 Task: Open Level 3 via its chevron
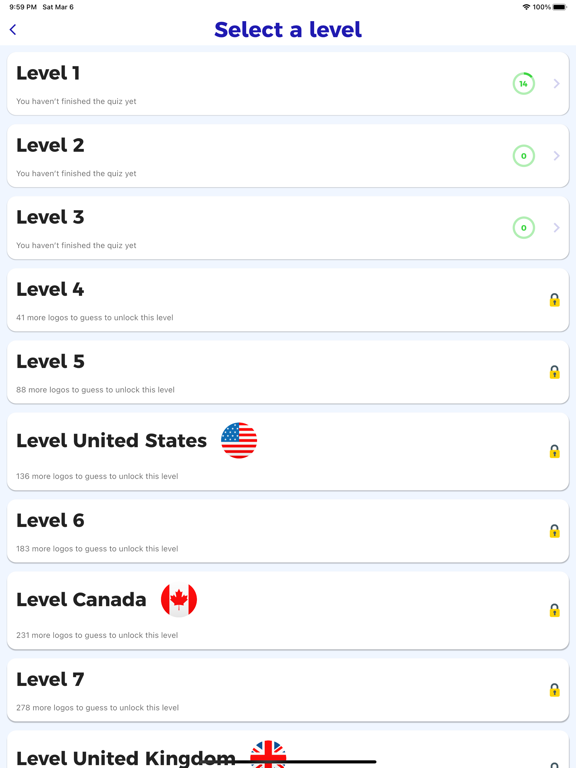(x=556, y=228)
